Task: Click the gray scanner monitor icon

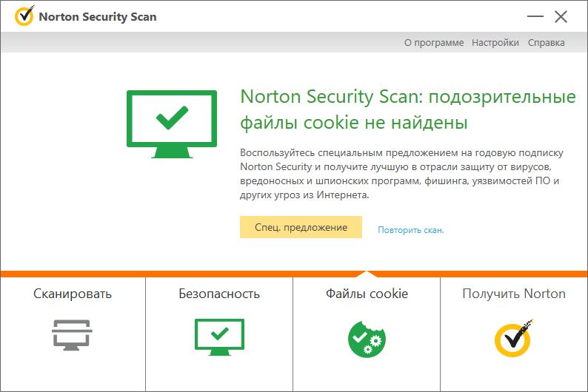Action: point(72,335)
